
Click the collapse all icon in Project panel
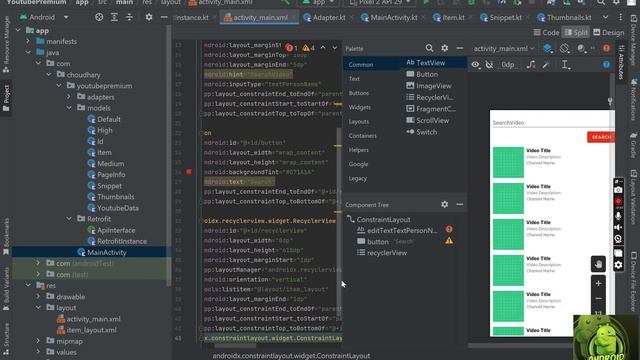pos(129,17)
